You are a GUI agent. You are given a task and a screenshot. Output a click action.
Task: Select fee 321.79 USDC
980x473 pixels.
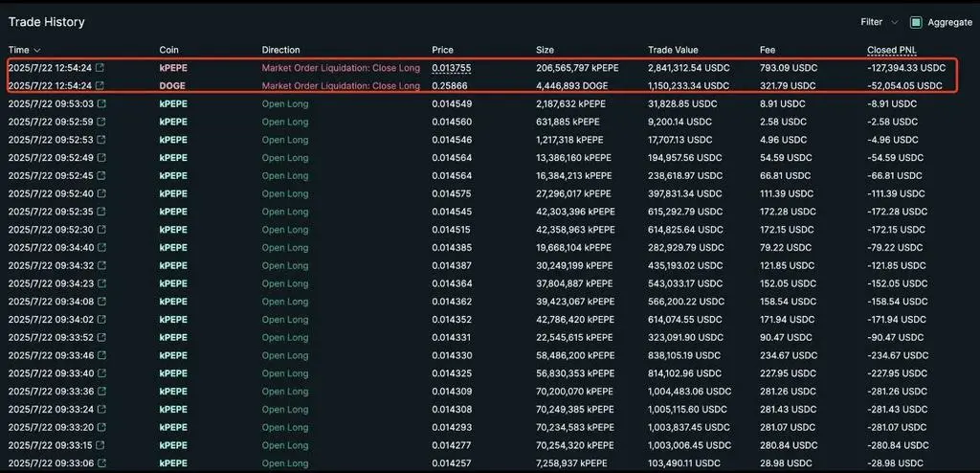[x=788, y=86]
